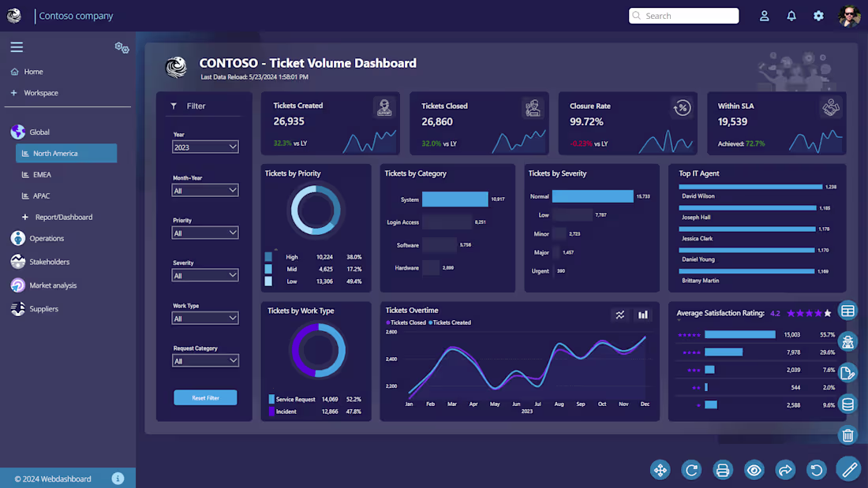Switch Tickets Overtime to line chart view
The width and height of the screenshot is (868, 488).
coord(620,315)
